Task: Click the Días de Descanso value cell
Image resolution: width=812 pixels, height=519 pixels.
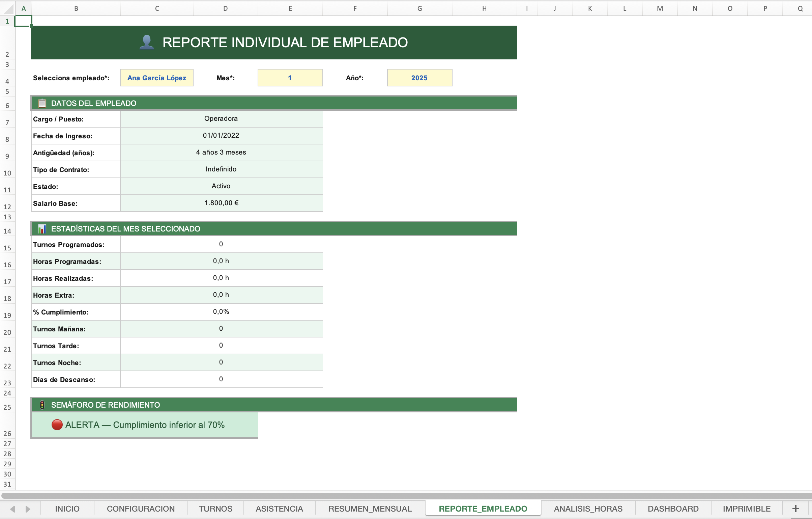Action: (x=221, y=379)
